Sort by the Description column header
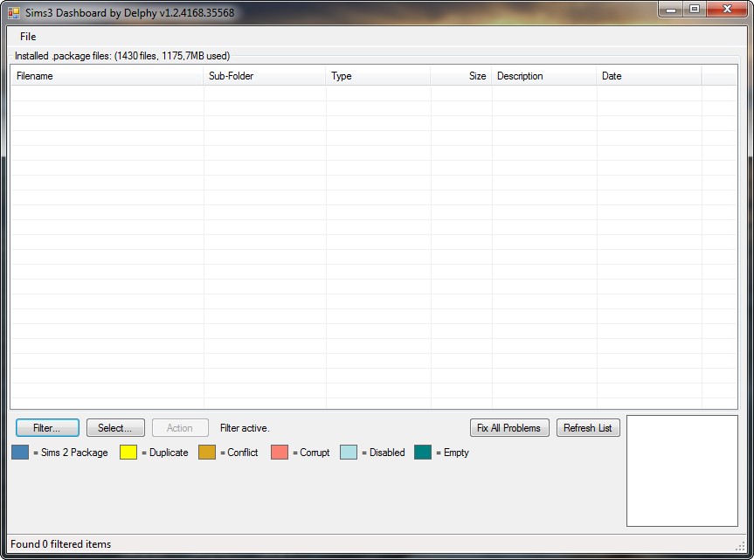This screenshot has width=754, height=560. coord(543,76)
